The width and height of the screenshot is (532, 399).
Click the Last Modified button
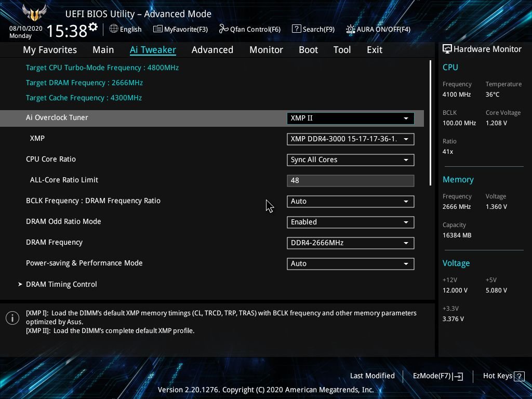372,376
